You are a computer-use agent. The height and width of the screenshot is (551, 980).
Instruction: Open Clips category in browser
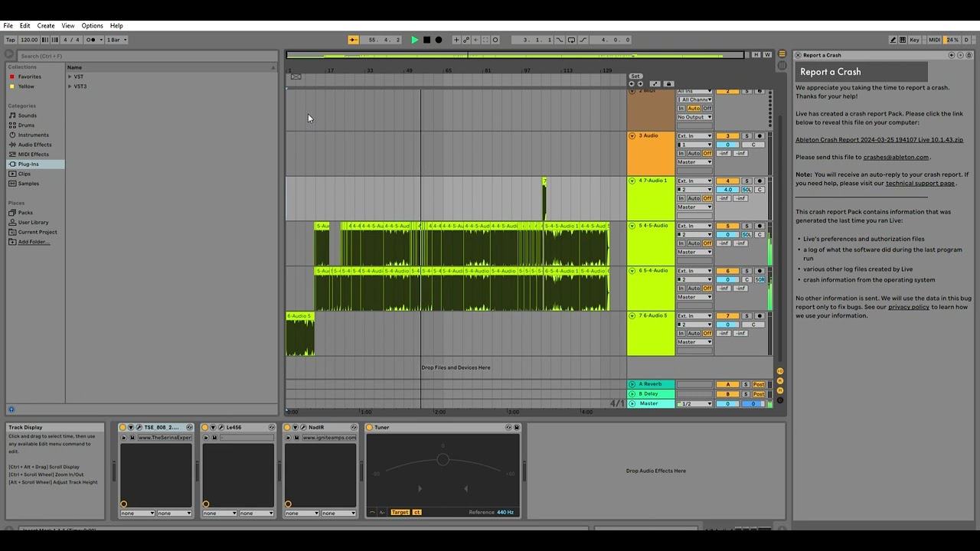pyautogui.click(x=24, y=174)
